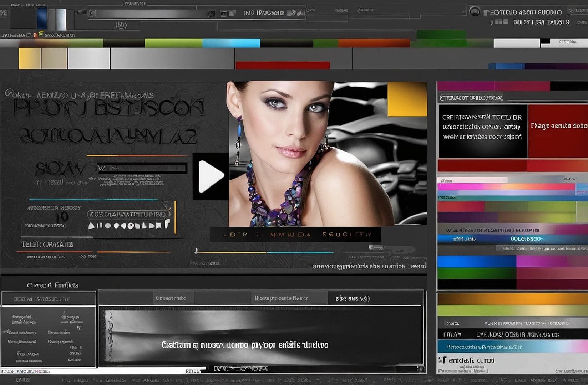
Task: Click the yellow-green gradient bar under the orange bar
Action: click(513, 310)
